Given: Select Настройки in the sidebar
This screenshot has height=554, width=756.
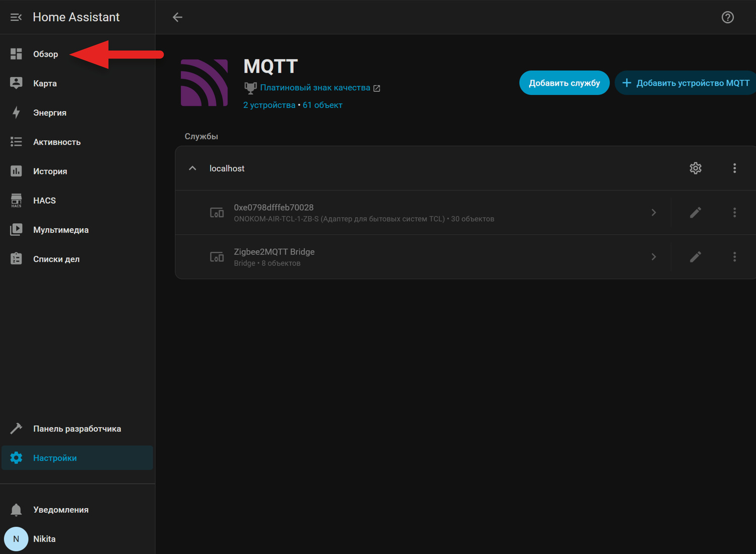Looking at the screenshot, I should [x=77, y=458].
